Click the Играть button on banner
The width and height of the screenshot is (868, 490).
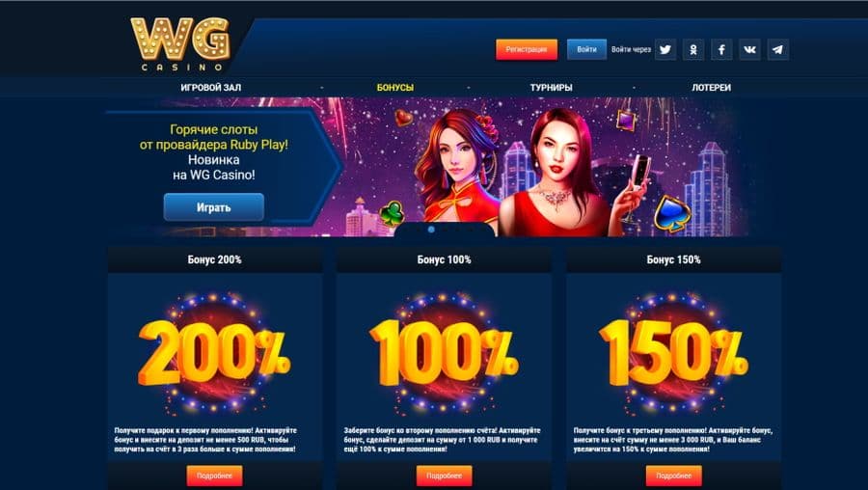[x=214, y=207]
